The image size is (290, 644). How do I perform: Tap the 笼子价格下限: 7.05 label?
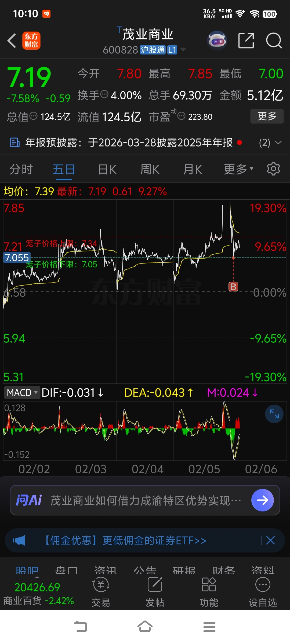pos(61,264)
